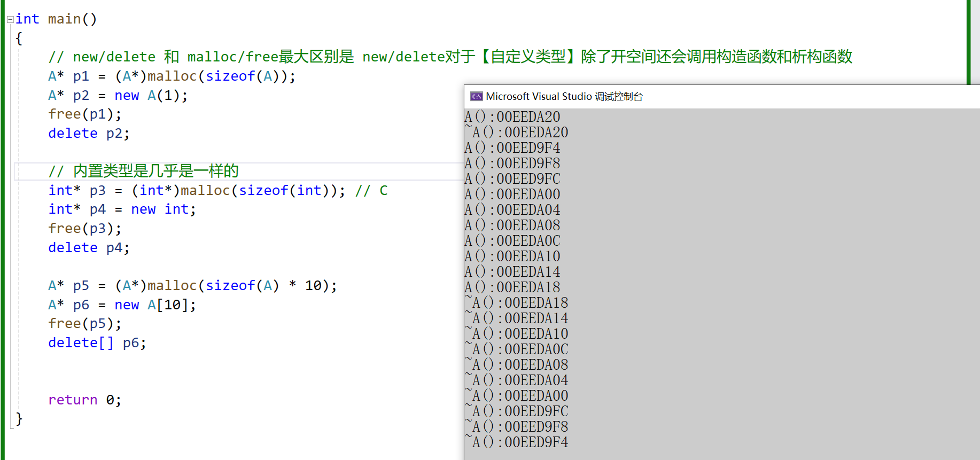
Task: Click the 'return 0;' statement
Action: point(85,400)
